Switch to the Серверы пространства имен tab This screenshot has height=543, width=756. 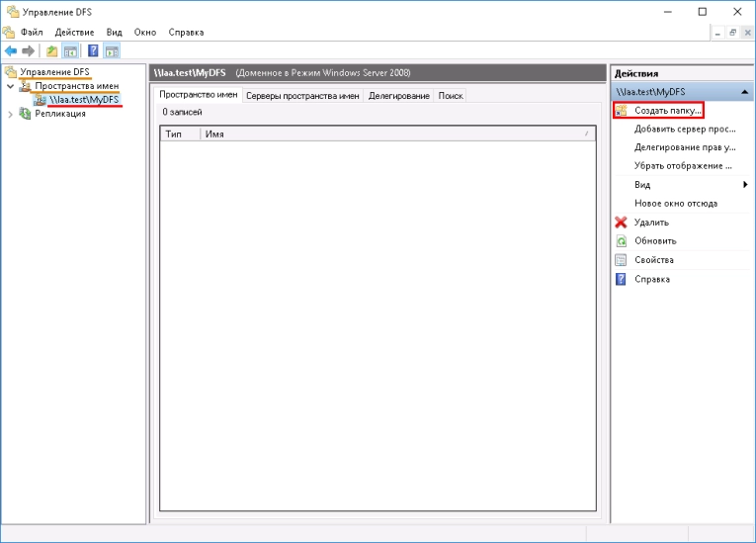pyautogui.click(x=302, y=96)
